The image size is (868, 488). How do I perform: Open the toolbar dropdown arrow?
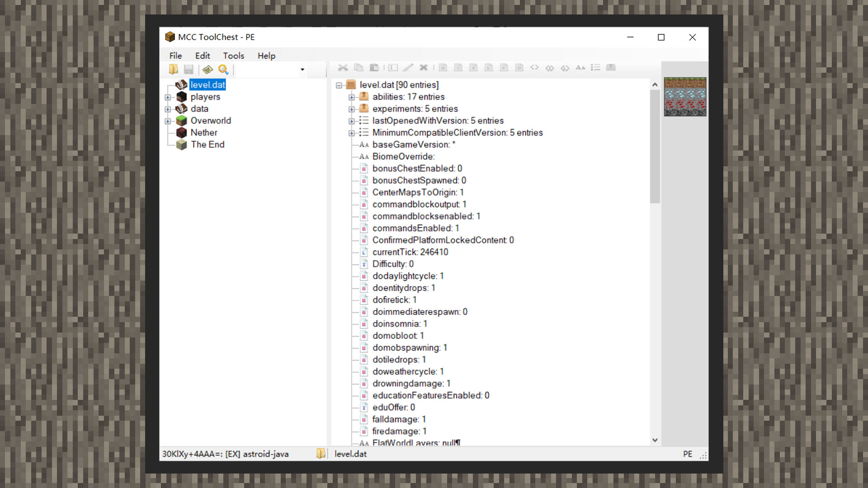click(x=302, y=70)
